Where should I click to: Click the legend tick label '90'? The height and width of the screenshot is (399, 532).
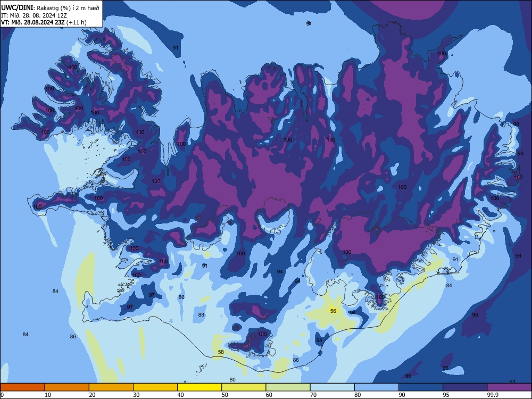click(402, 395)
